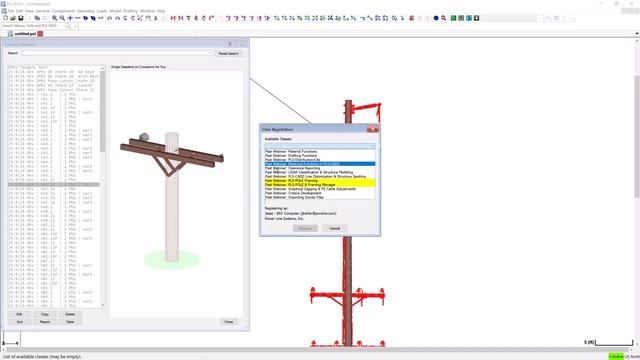
Task: Click the Zoom in magnifier icon
Action: 54,18
